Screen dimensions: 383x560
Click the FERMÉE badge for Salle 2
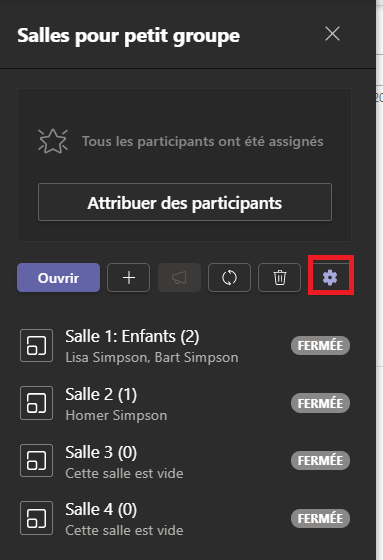point(320,403)
